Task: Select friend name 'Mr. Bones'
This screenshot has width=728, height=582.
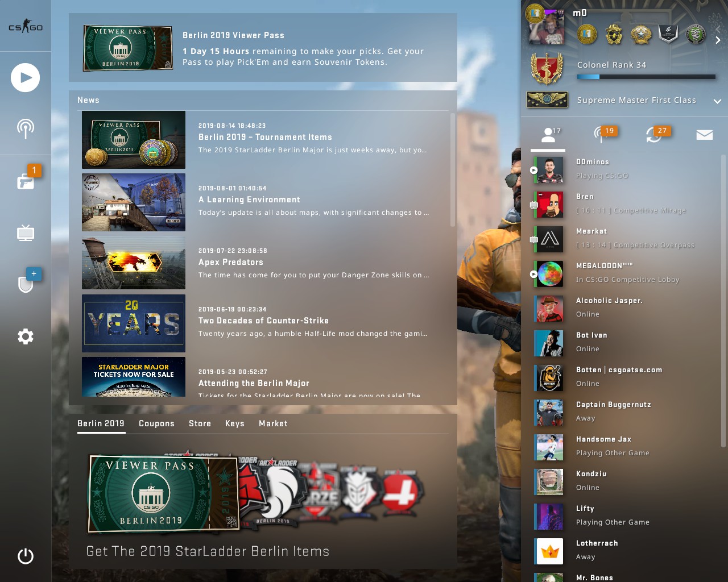Action: 594,577
